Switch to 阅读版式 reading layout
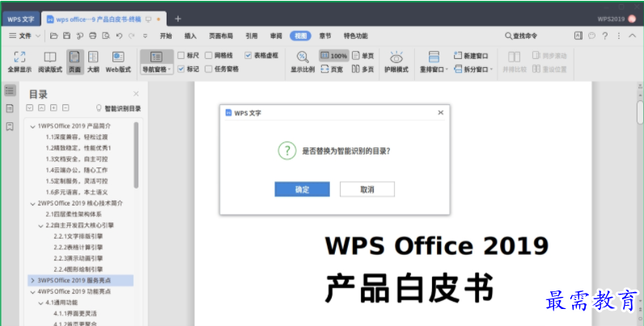The height and width of the screenshot is (326, 644). coord(50,62)
